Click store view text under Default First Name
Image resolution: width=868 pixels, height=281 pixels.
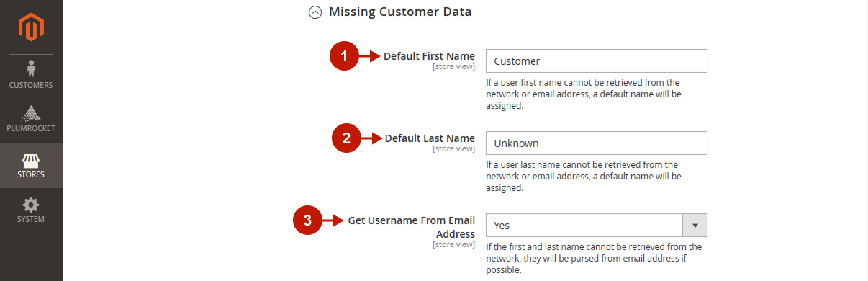(x=453, y=66)
